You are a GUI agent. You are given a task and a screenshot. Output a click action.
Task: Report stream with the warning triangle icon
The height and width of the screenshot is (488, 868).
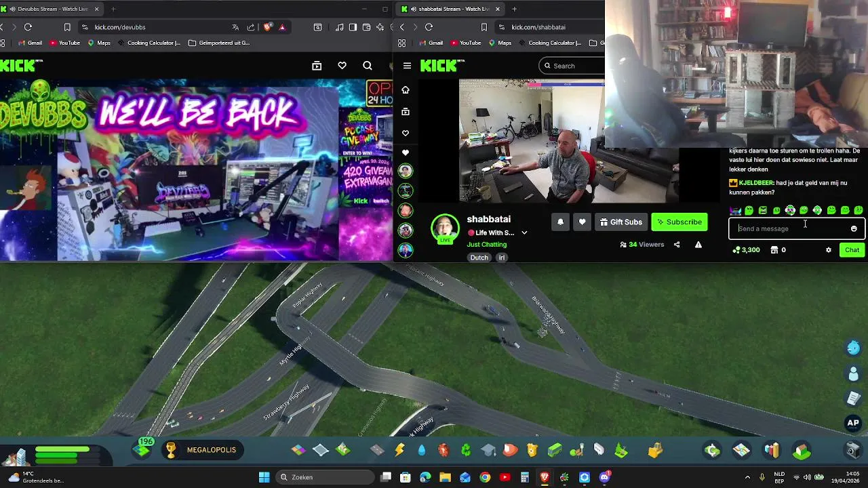point(698,245)
